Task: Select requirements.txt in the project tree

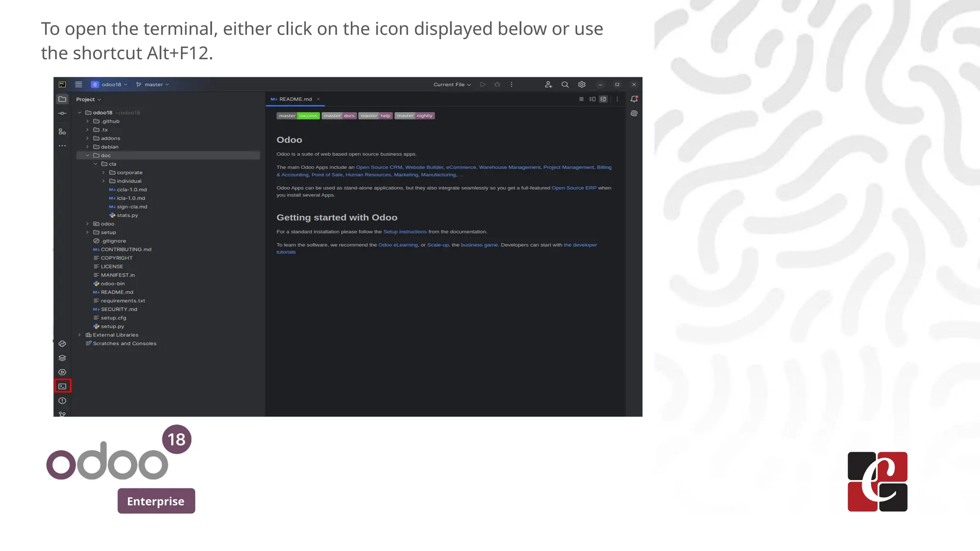Action: (119, 301)
